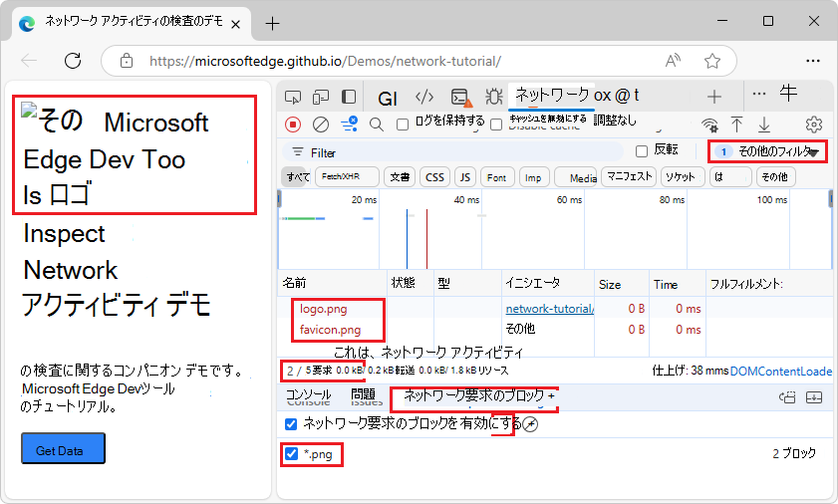
Task: Select the favicon.png request row
Action: tap(330, 330)
